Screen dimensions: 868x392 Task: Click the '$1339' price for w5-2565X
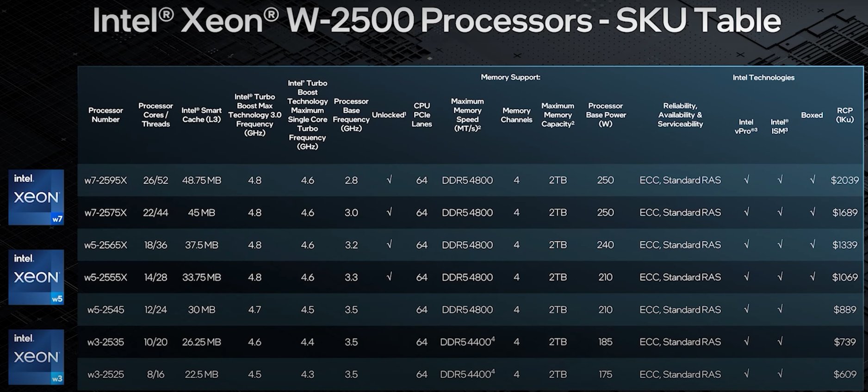tap(845, 245)
